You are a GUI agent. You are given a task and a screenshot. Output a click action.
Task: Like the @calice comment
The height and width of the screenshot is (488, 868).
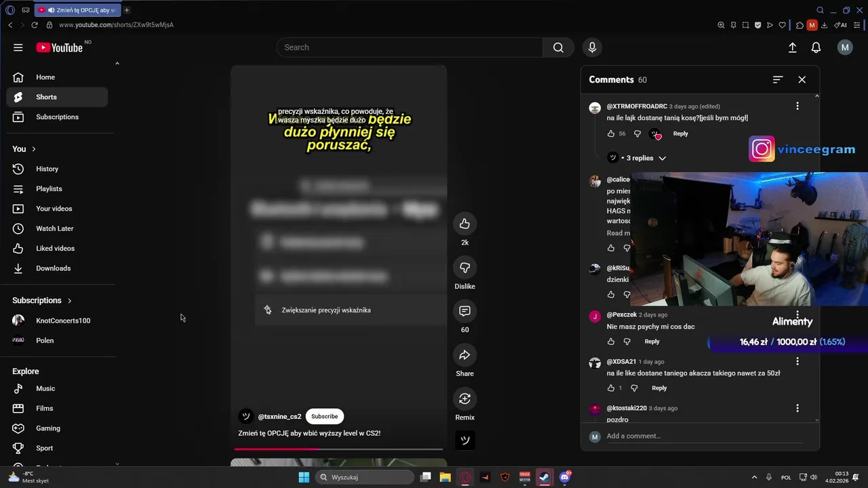coord(611,248)
